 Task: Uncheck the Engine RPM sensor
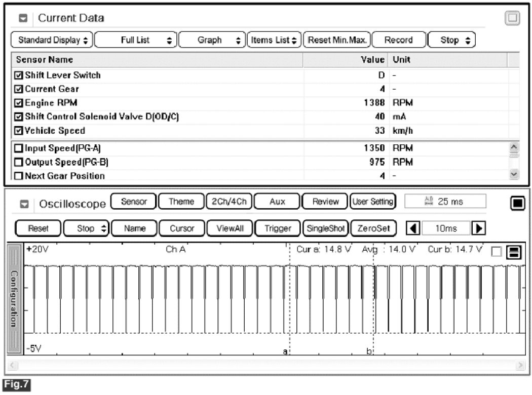(x=19, y=103)
